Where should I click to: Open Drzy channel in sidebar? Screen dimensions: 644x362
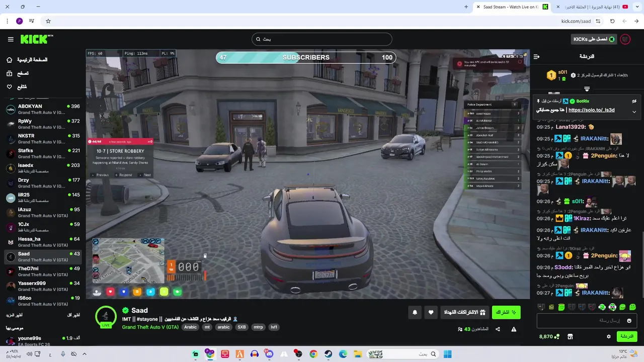(43, 183)
